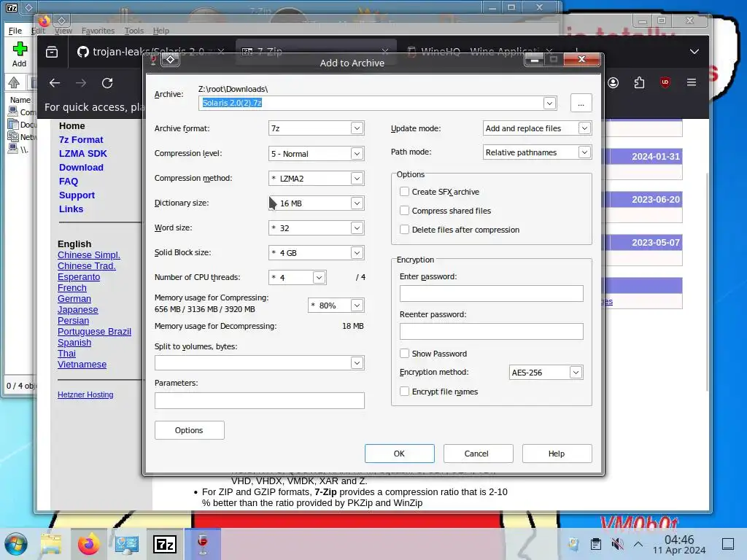This screenshot has width=747, height=560.
Task: Click the muted speaker tray icon
Action: (617, 544)
